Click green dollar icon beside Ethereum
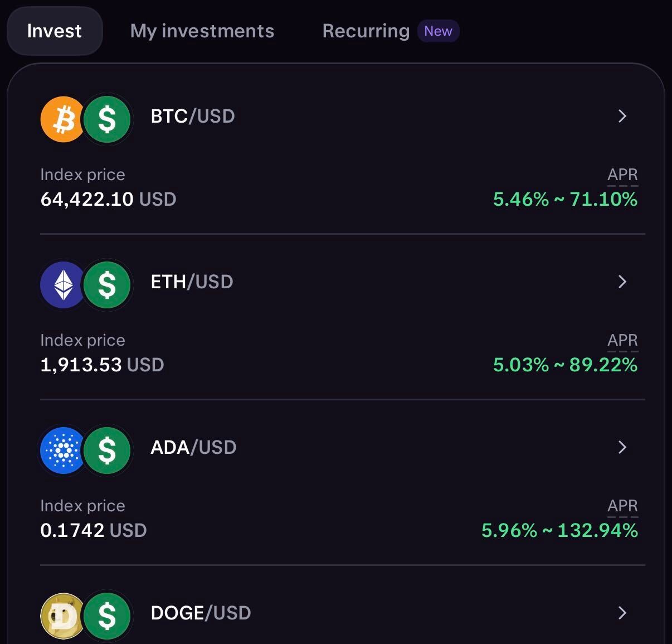The width and height of the screenshot is (672, 644). [107, 285]
